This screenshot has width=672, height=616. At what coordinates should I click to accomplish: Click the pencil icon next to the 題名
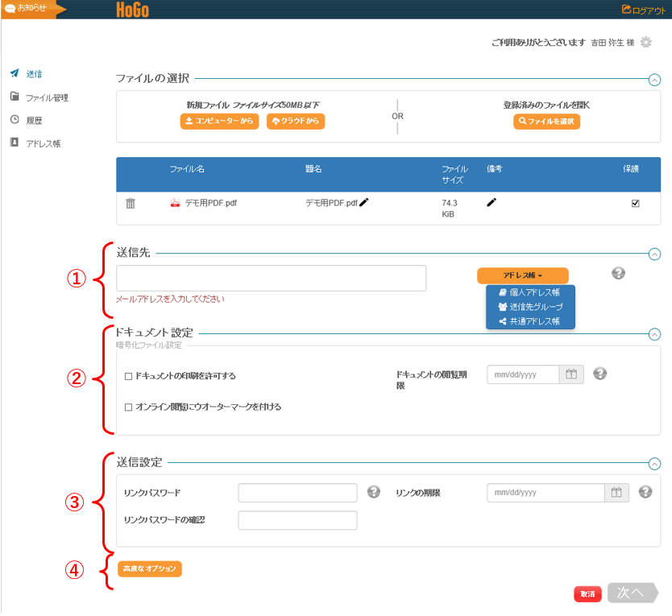[364, 203]
